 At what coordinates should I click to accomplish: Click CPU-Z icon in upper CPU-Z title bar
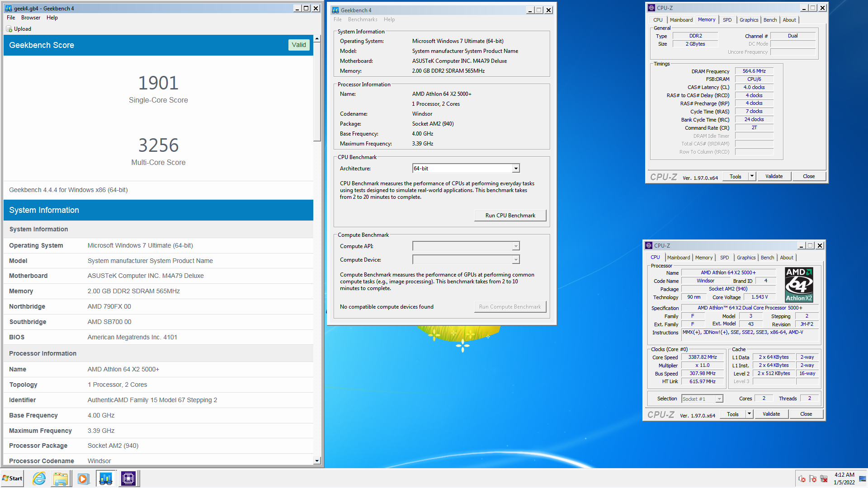pyautogui.click(x=651, y=8)
